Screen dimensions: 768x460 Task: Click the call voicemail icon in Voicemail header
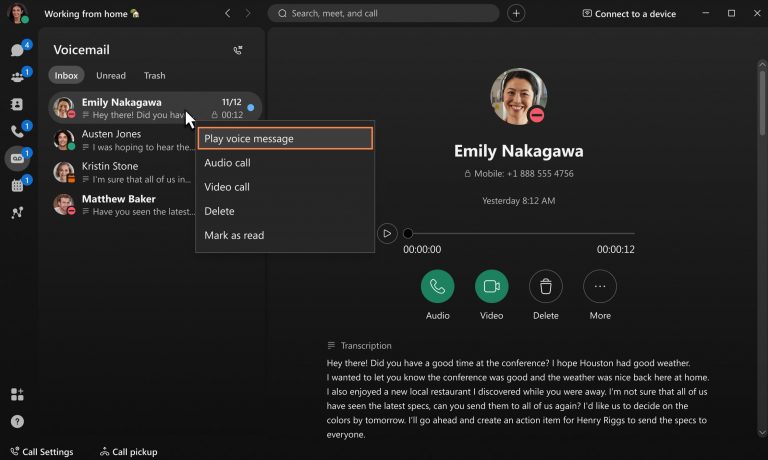pyautogui.click(x=238, y=50)
